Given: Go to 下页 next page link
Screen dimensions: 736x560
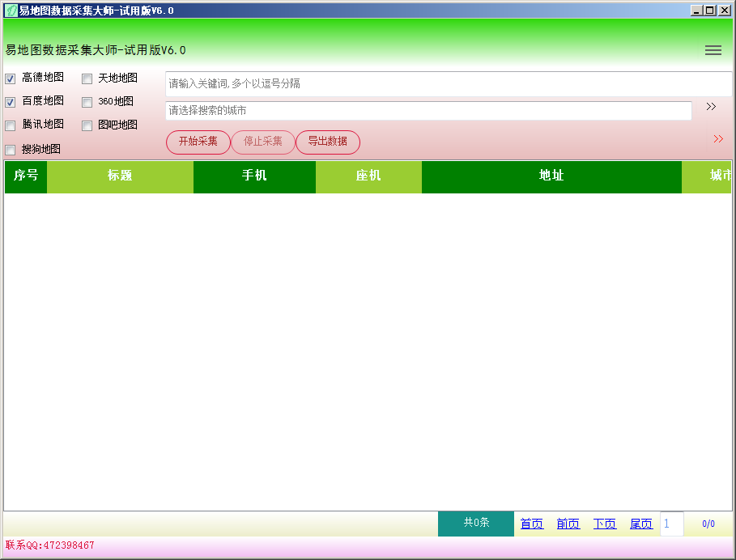Looking at the screenshot, I should [x=605, y=524].
